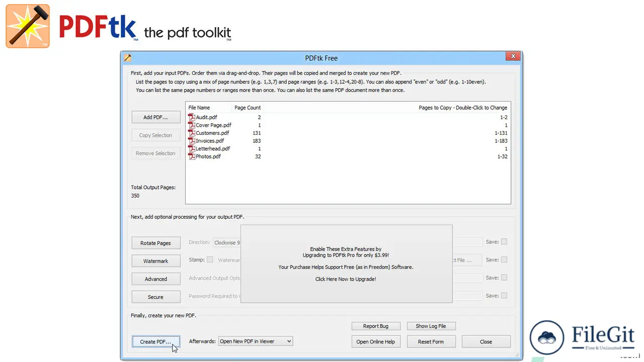Click page count 183 for Invoices.pdf
The width and height of the screenshot is (644, 362).
[257, 141]
